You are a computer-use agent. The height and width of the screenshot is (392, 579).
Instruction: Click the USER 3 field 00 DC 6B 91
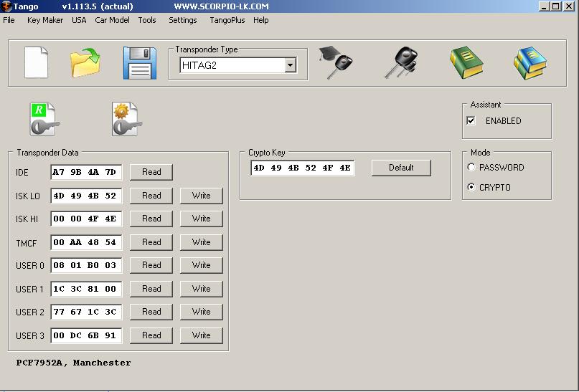point(86,335)
